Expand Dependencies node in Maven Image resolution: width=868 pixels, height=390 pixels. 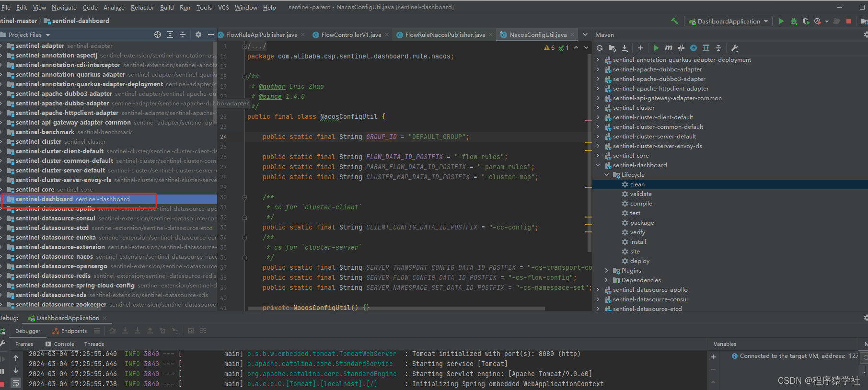606,280
